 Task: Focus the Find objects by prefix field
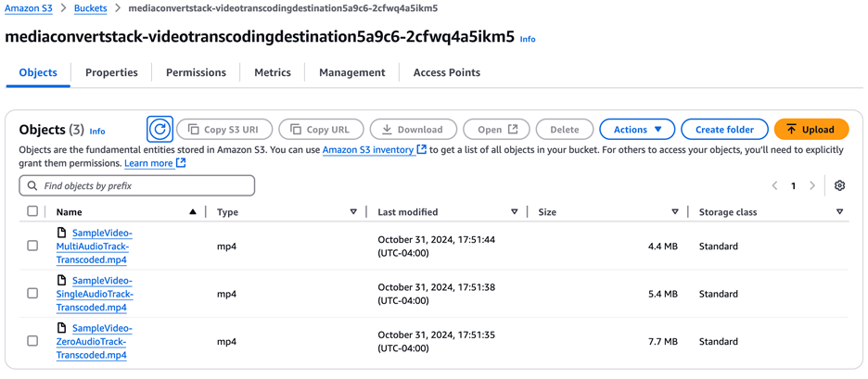136,186
